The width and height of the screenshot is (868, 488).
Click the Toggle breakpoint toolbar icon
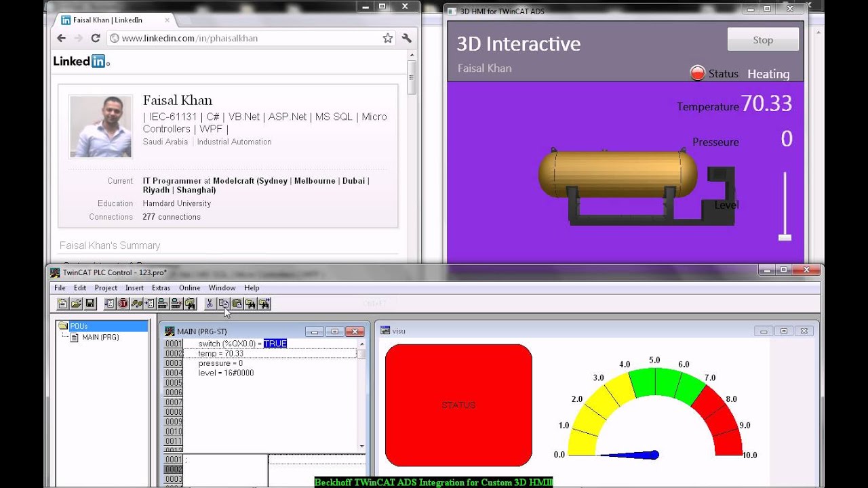[x=150, y=304]
